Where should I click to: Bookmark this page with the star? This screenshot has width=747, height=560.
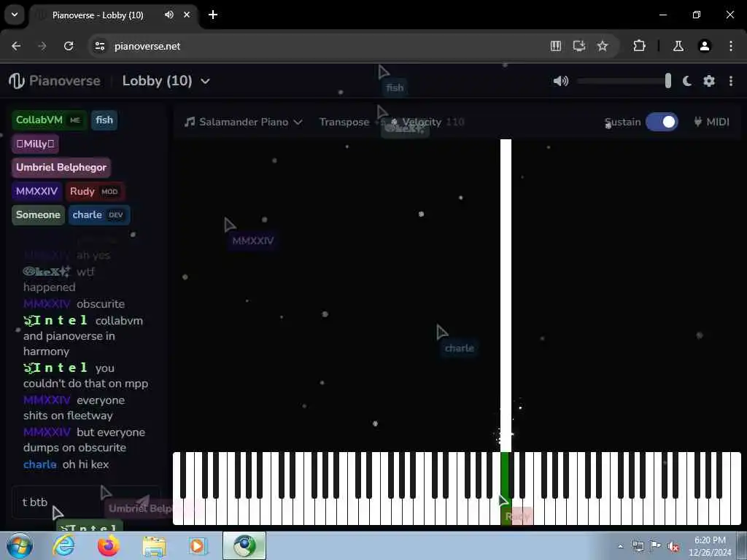pyautogui.click(x=603, y=46)
